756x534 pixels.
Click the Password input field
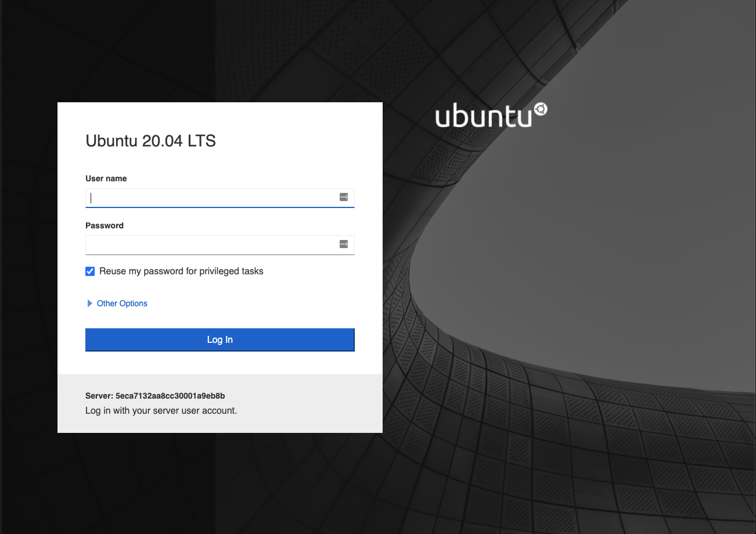[219, 245]
